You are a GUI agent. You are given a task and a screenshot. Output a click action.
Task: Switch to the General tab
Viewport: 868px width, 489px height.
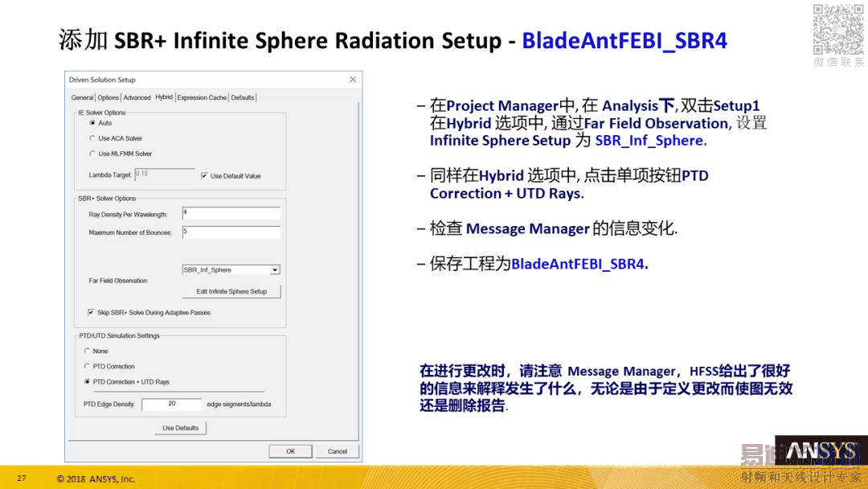82,97
